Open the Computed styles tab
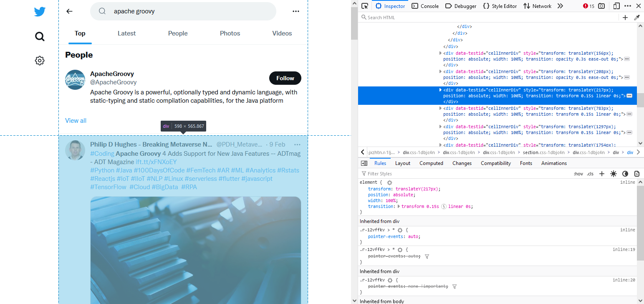This screenshot has width=644, height=304. click(431, 163)
